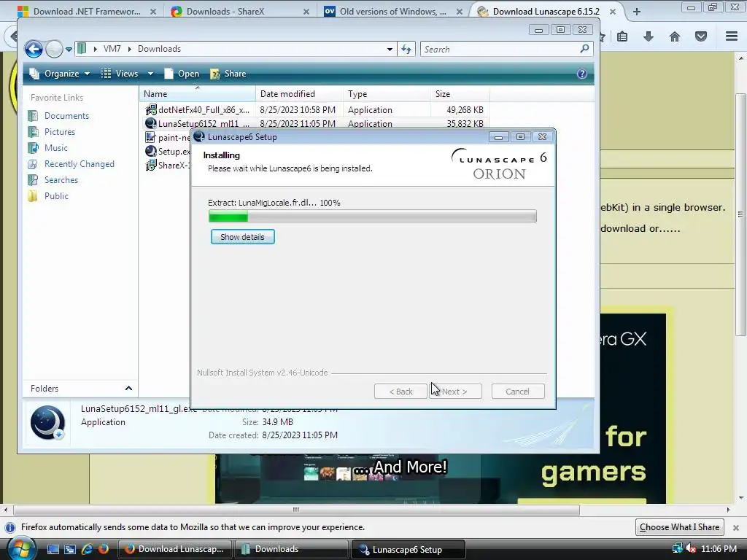Launch Internet Explorer from quick launch

click(x=87, y=550)
